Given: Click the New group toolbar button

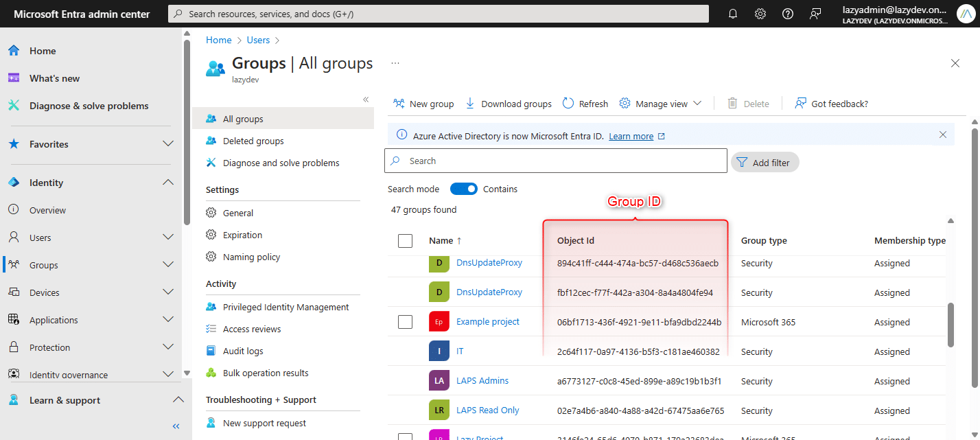Looking at the screenshot, I should point(423,104).
